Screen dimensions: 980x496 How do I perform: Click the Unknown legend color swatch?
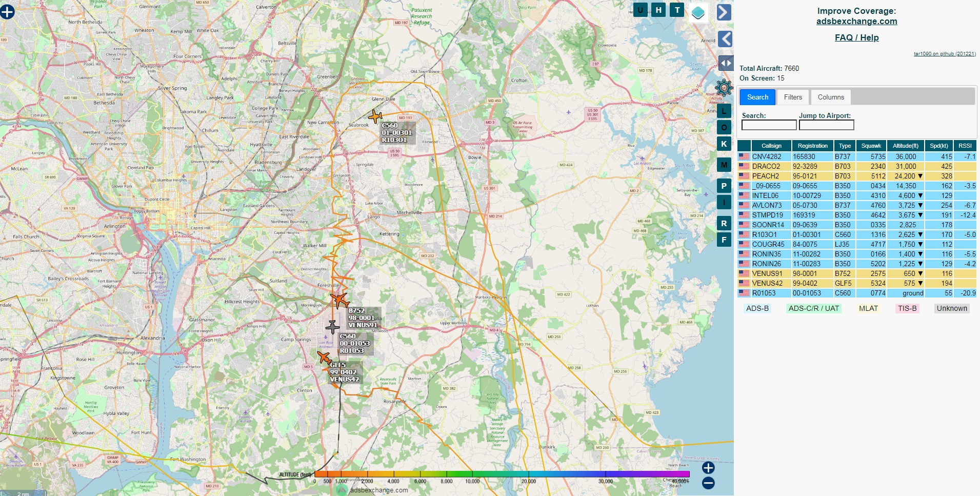coord(952,308)
